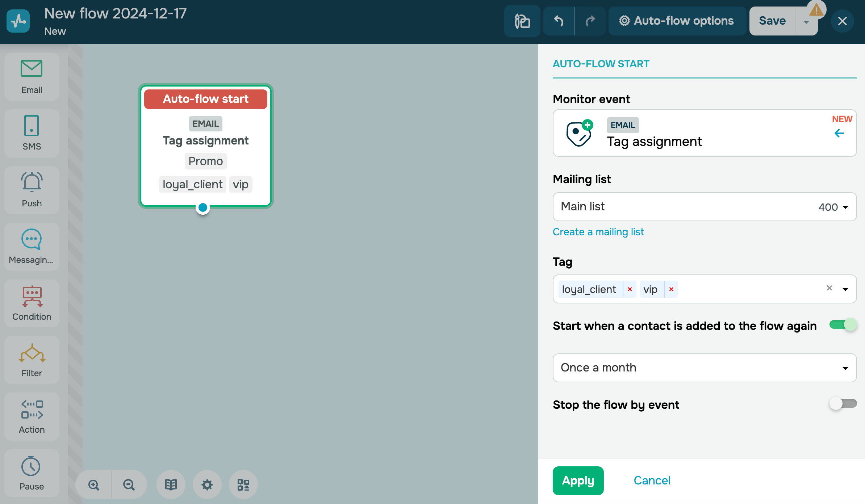The image size is (865, 504).
Task: Select the Email element icon in sidebar
Action: [32, 69]
